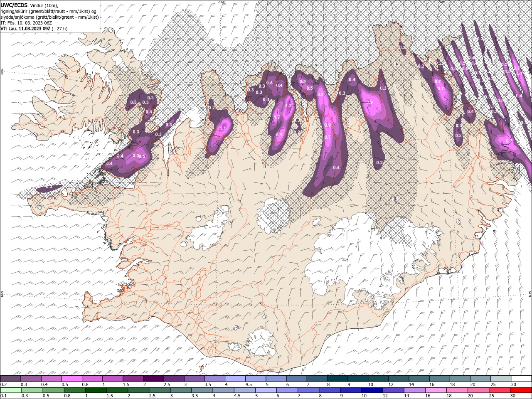The width and height of the screenshot is (532, 399).
Task: Pick the pale green 0.1 rain swatch
Action: [10, 390]
